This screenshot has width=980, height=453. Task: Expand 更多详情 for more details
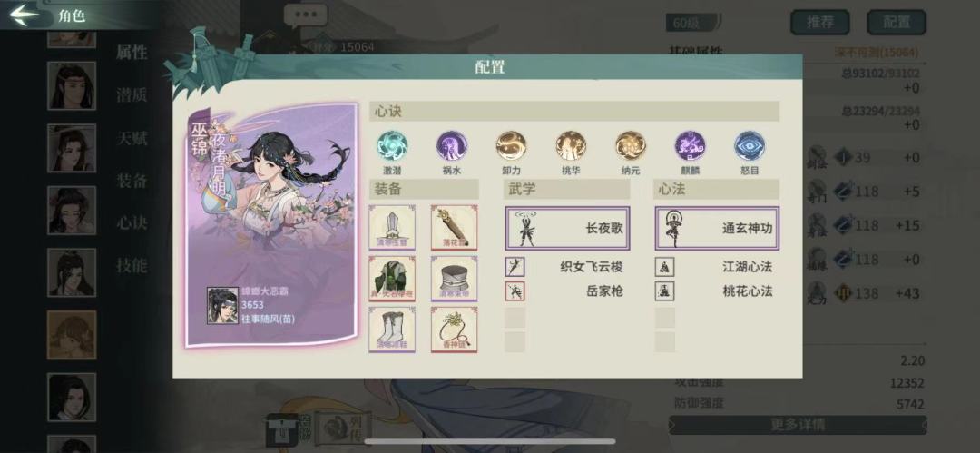point(798,425)
